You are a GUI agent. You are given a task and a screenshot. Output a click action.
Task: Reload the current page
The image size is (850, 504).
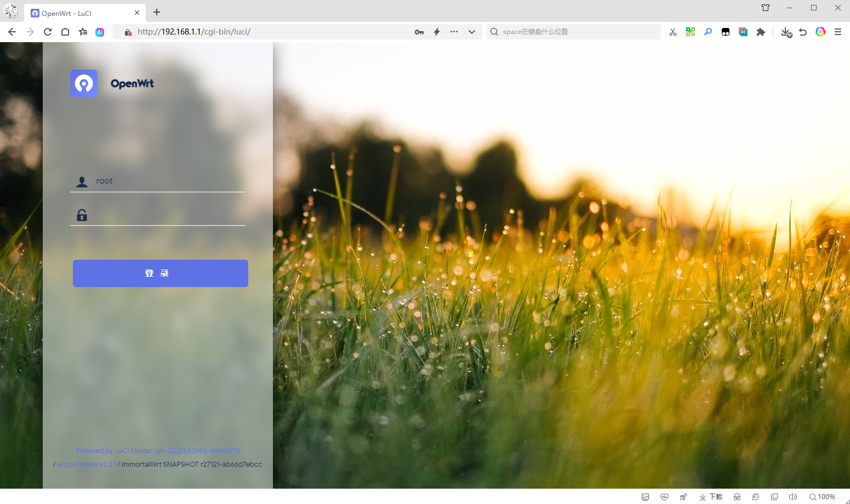click(x=48, y=32)
